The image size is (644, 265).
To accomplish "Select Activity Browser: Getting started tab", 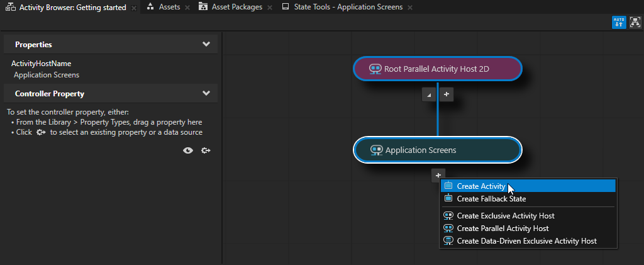I will pos(72,8).
